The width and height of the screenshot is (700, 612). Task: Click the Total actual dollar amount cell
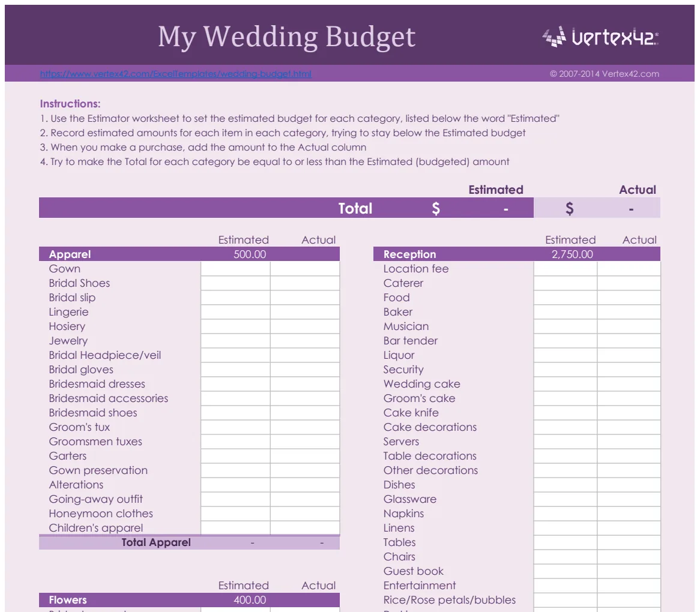[597, 208]
